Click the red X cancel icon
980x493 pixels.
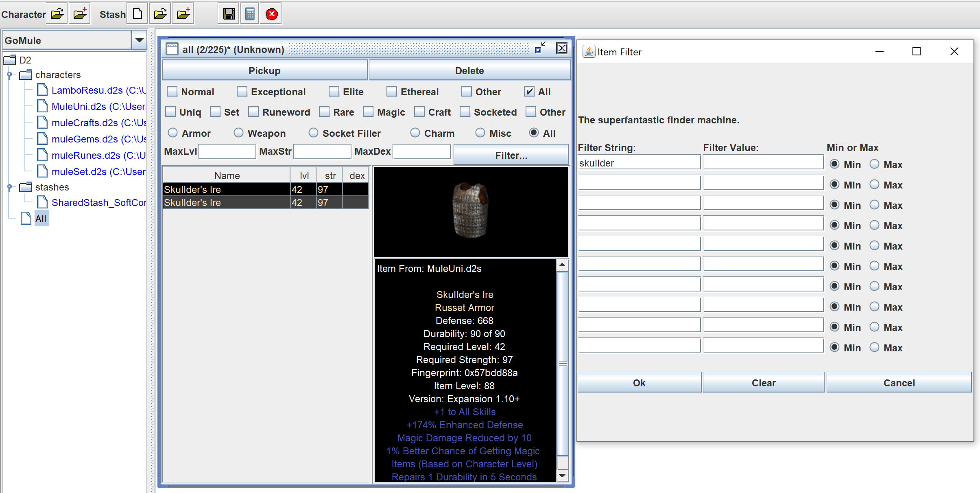(271, 14)
